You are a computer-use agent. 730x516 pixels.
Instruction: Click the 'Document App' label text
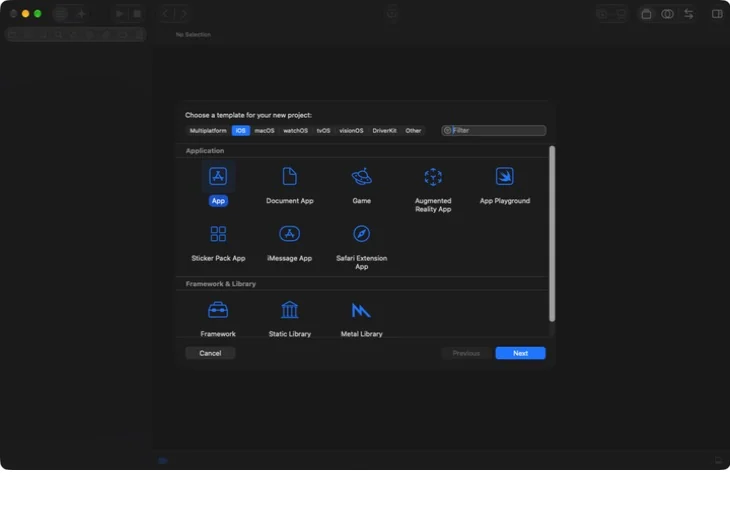pyautogui.click(x=290, y=201)
